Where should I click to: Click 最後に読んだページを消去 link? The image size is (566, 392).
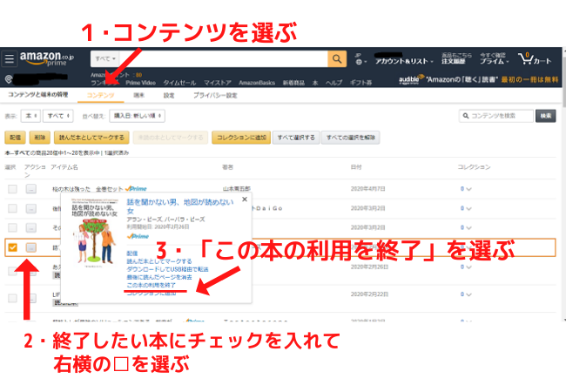point(159,277)
